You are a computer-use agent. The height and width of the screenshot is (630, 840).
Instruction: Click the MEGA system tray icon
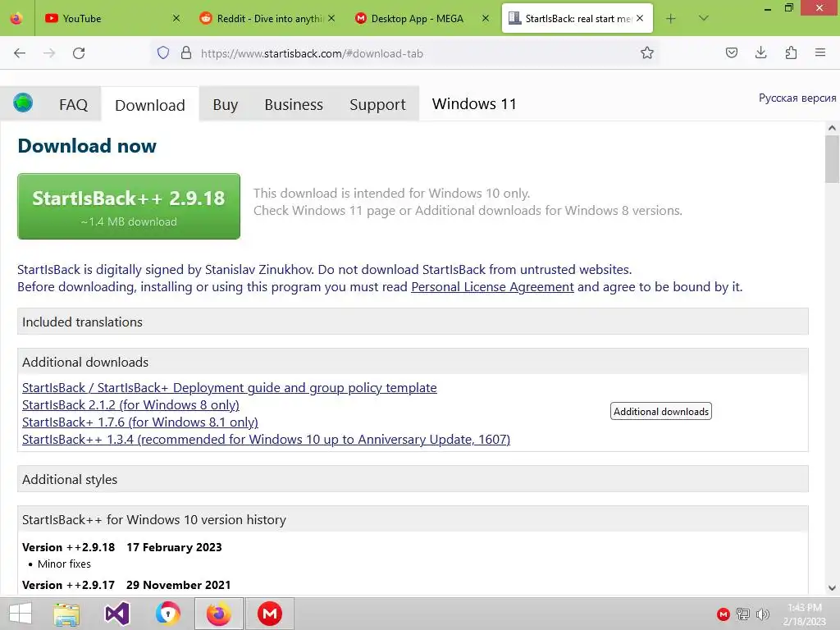tap(724, 614)
